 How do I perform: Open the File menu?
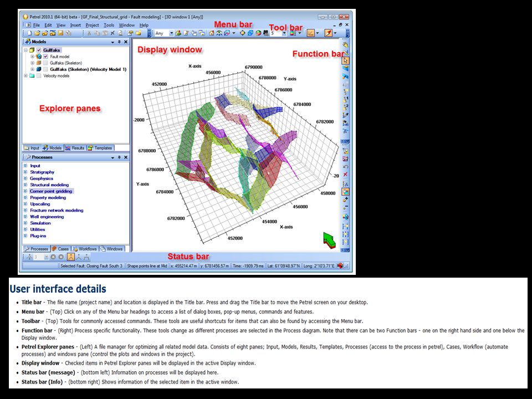pyautogui.click(x=37, y=25)
